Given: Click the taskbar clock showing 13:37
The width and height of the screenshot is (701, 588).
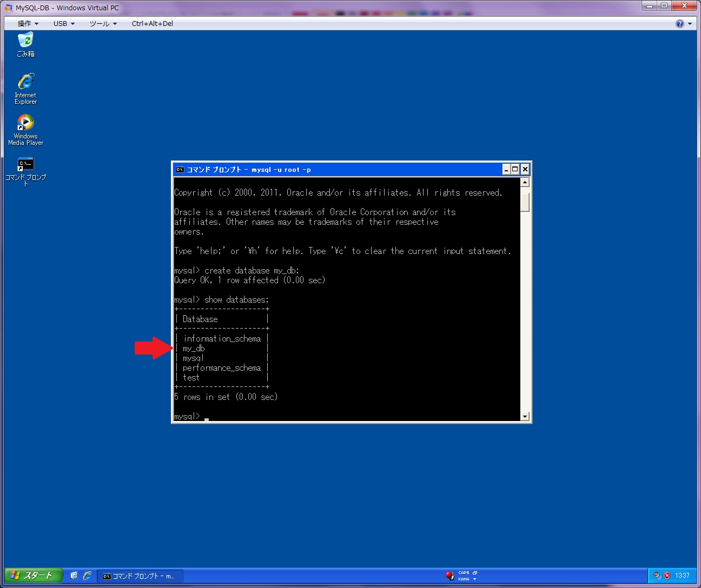Looking at the screenshot, I should [x=682, y=576].
